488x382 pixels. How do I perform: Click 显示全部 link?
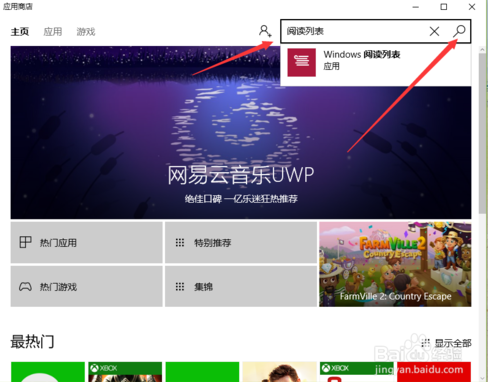coord(453,343)
